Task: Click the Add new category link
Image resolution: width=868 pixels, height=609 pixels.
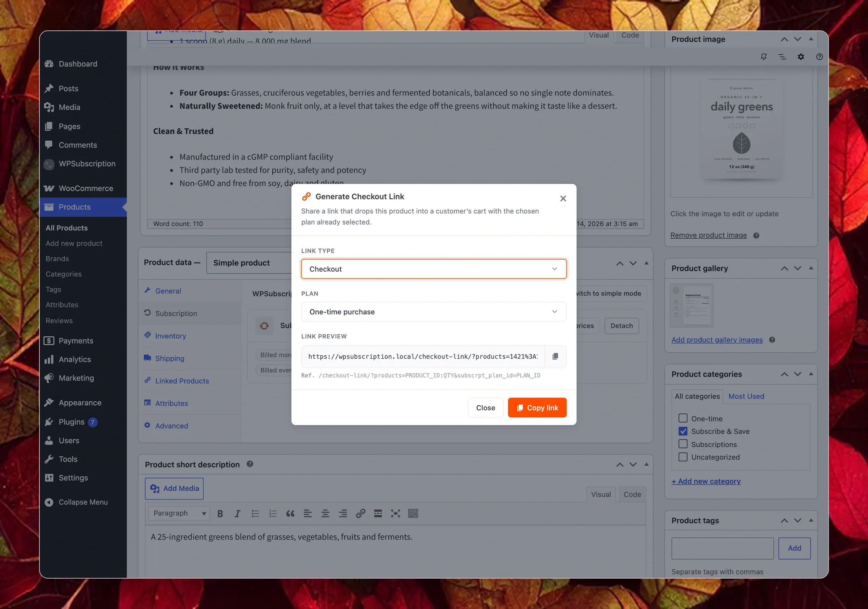Action: [x=706, y=481]
